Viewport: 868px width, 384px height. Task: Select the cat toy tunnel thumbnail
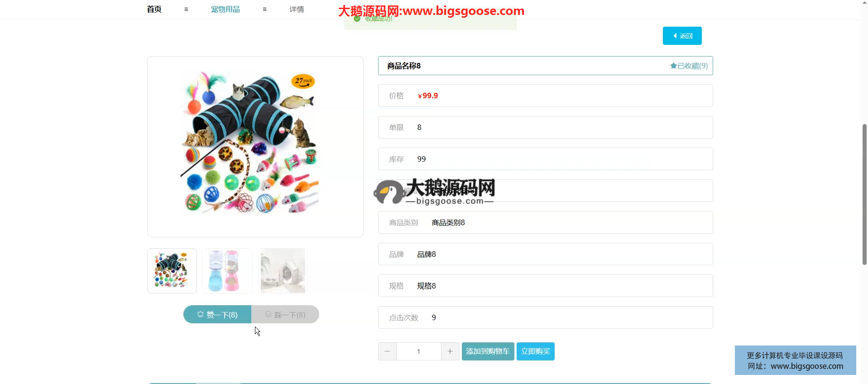pos(172,271)
